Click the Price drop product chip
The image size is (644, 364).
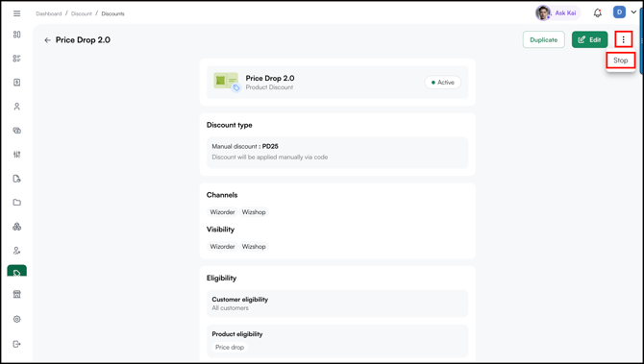230,347
